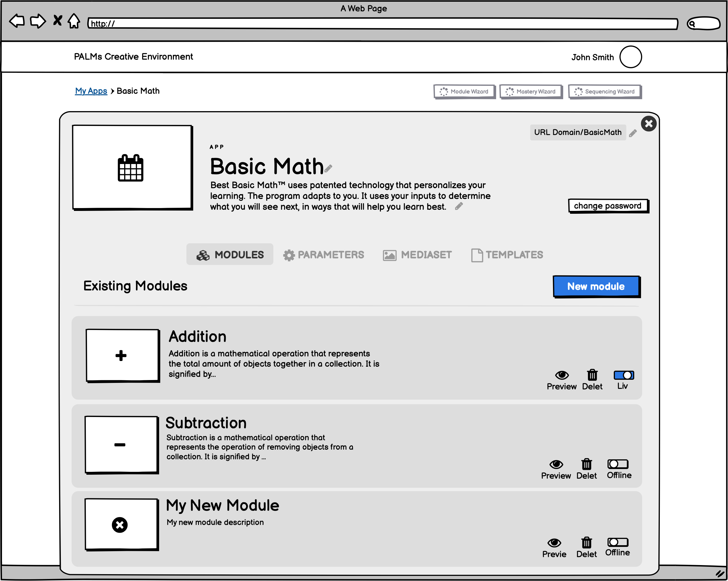Click the change password button
The height and width of the screenshot is (581, 728).
point(608,206)
